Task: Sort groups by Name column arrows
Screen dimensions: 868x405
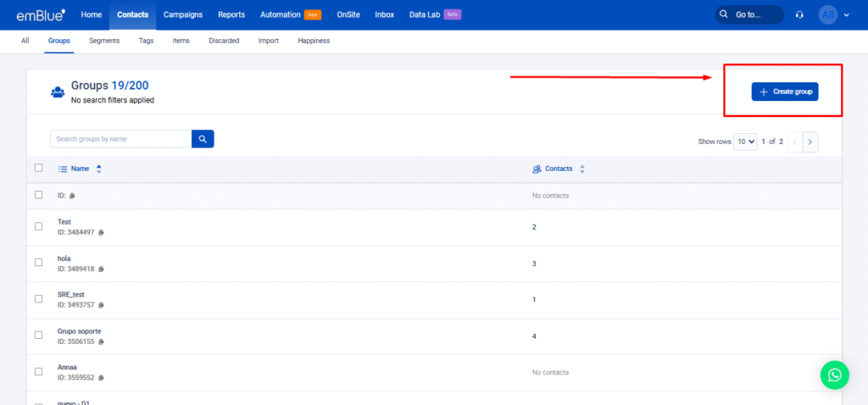Action: (98, 169)
